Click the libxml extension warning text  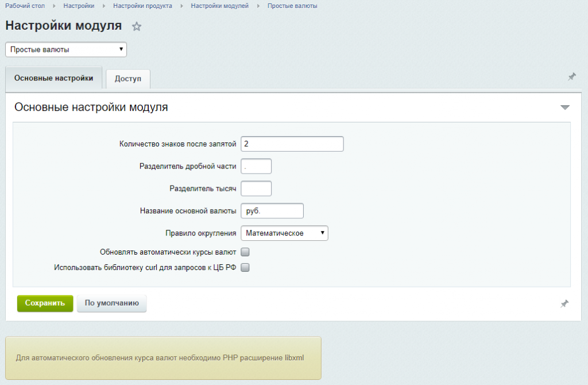[160, 358]
